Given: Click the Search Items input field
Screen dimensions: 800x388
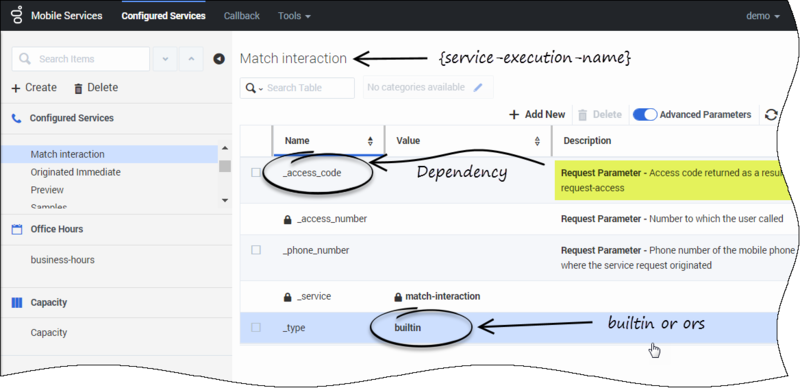Looking at the screenshot, I should pyautogui.click(x=81, y=59).
